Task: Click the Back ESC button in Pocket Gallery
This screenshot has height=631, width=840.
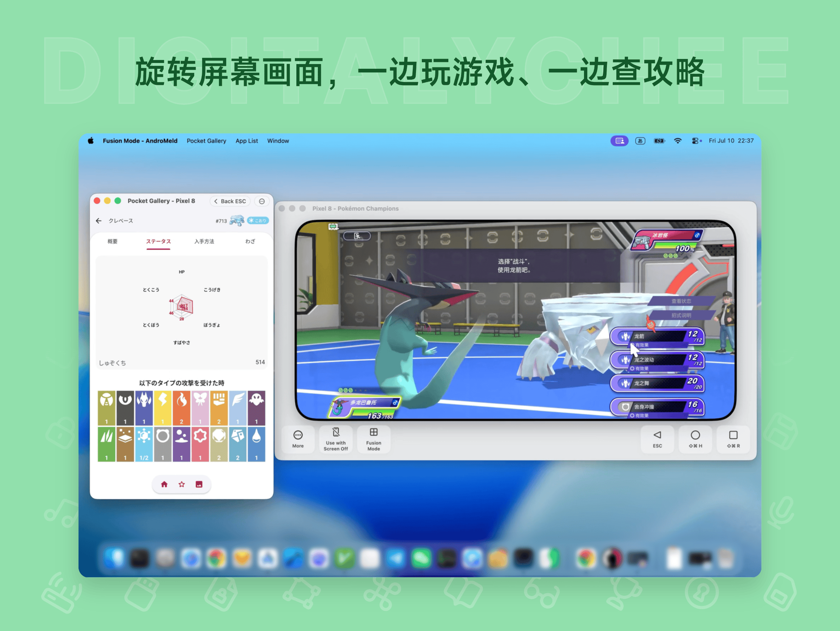Action: pos(230,201)
